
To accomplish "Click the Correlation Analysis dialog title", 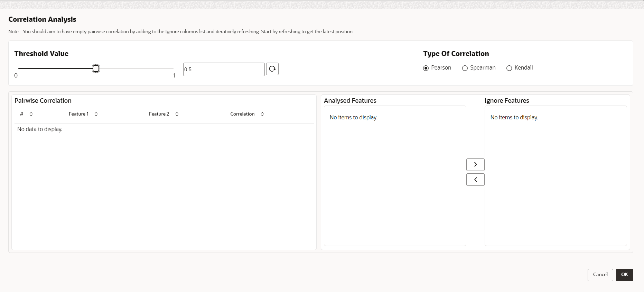I will (43, 19).
